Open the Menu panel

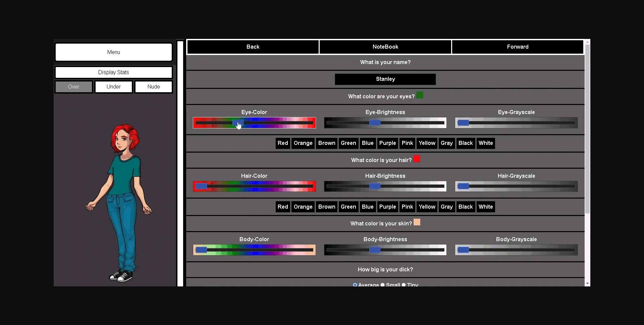point(113,52)
